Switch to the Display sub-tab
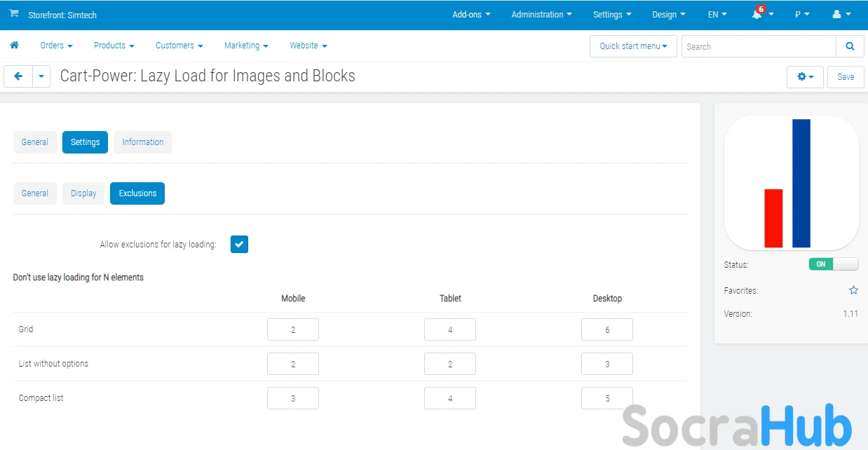Viewport: 868px width, 450px height. click(x=83, y=193)
